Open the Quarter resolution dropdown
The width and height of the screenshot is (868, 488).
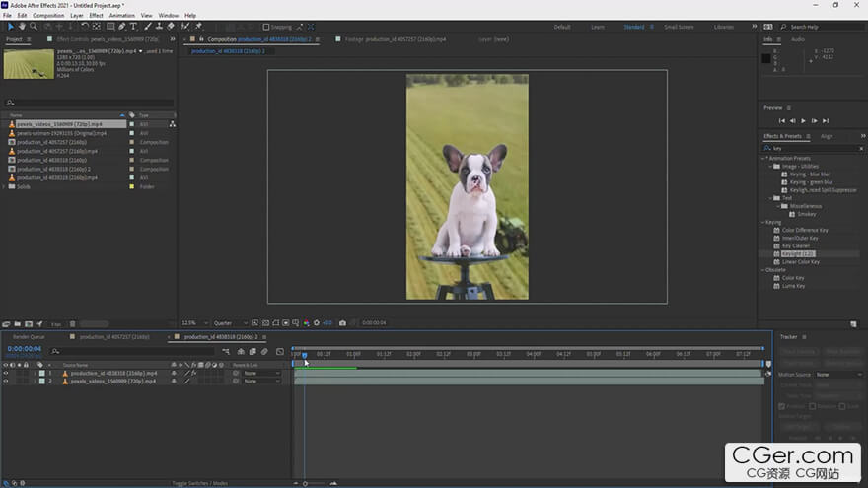pos(230,323)
